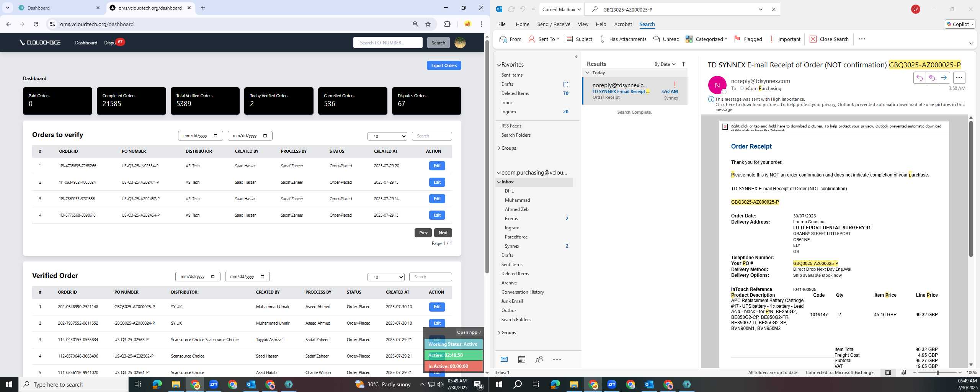Filter results by Subject
The height and width of the screenshot is (392, 980).
tap(579, 39)
